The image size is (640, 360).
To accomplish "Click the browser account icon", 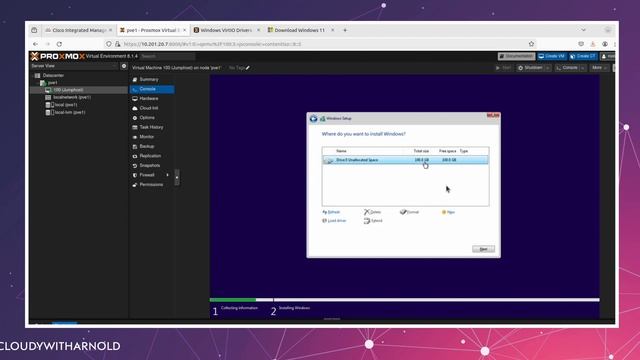I will point(605,44).
